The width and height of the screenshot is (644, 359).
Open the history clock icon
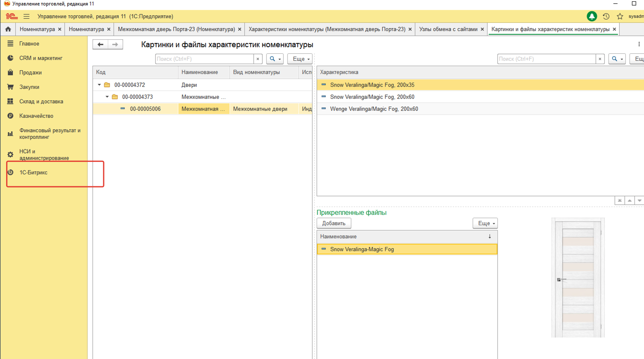click(x=606, y=17)
